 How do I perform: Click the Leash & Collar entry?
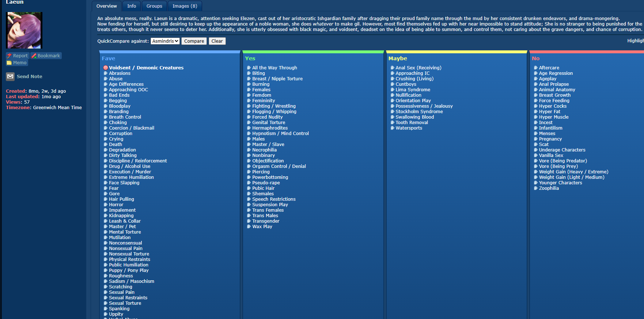click(125, 221)
